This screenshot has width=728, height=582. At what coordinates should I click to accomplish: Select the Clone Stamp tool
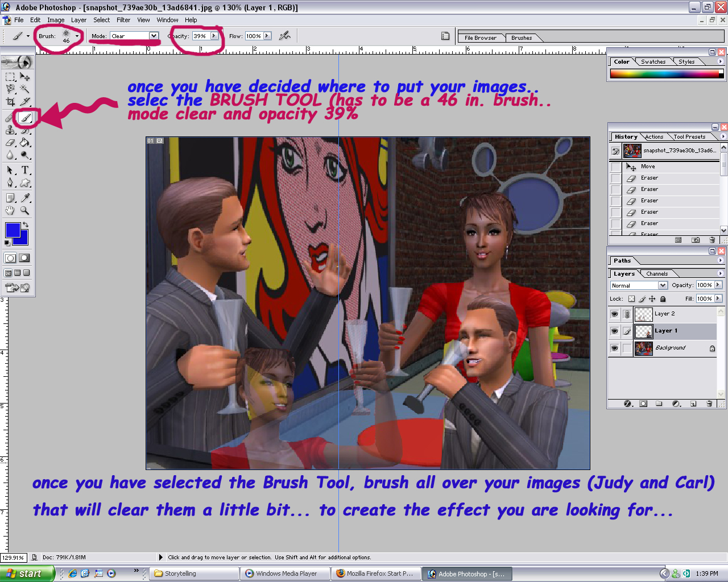[11, 130]
